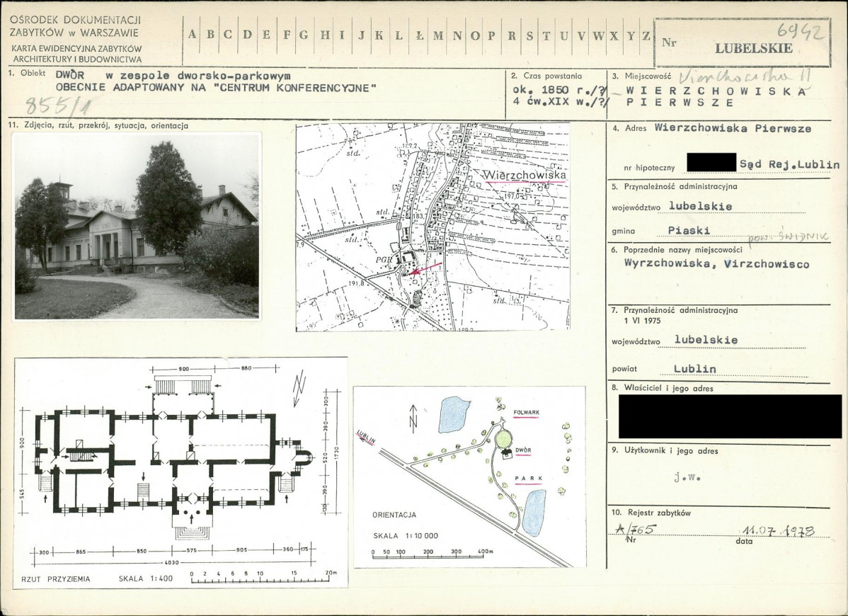The width and height of the screenshot is (848, 616).
Task: Click 'PARK' label on the orientation map
Action: pos(528,479)
